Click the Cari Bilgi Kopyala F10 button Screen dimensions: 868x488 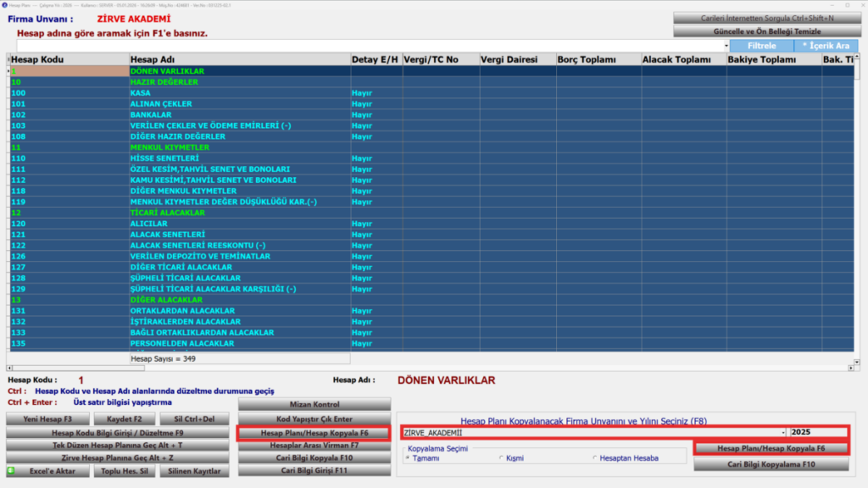[314, 458]
